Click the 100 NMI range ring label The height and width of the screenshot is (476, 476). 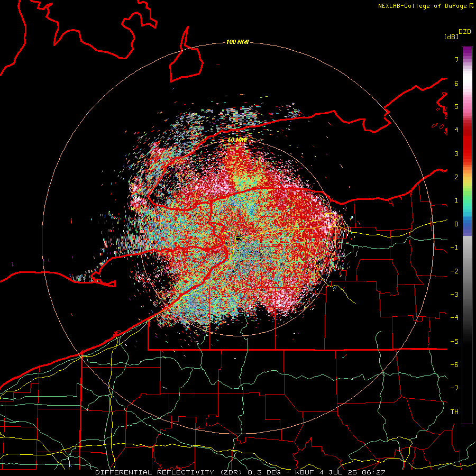click(237, 42)
